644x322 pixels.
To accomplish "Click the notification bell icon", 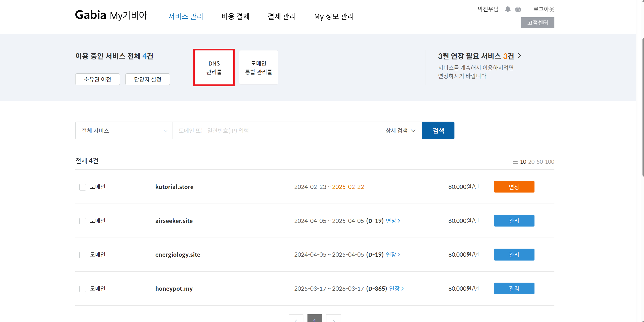I will (507, 9).
